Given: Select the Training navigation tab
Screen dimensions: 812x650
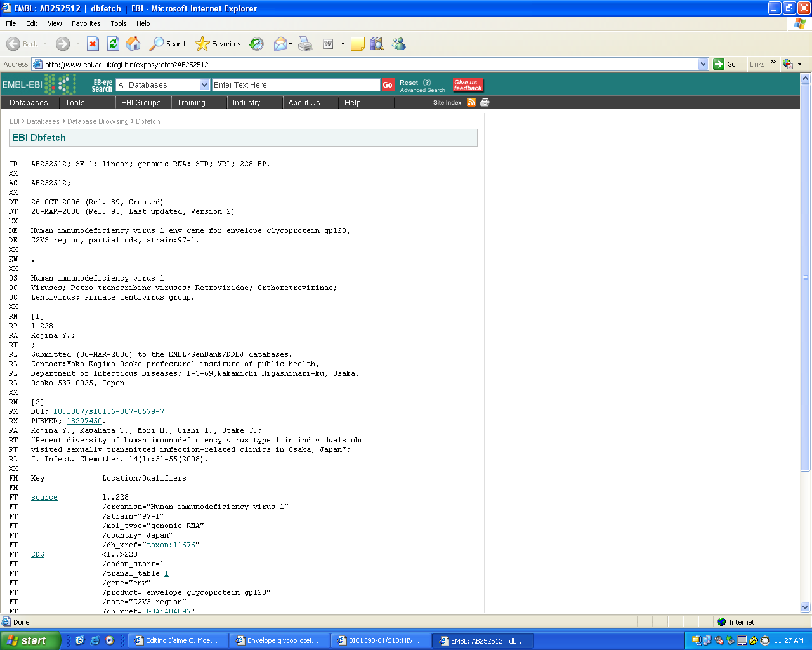Looking at the screenshot, I should (191, 103).
